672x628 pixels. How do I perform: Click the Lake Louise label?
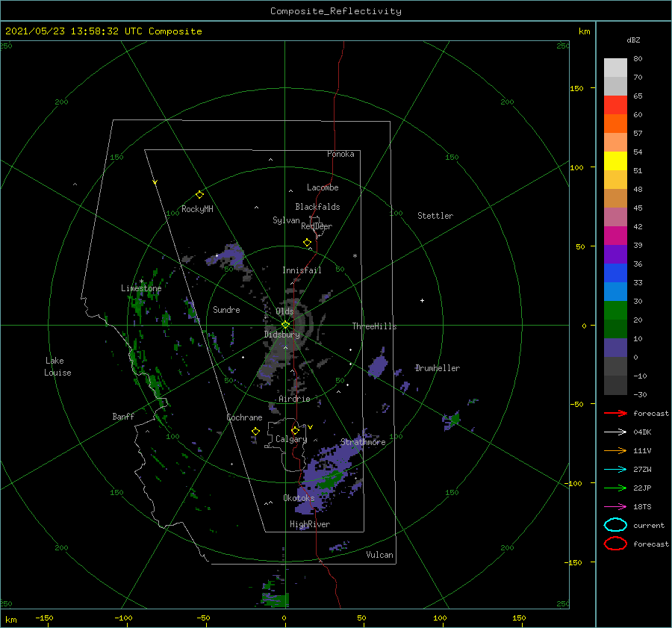(57, 367)
